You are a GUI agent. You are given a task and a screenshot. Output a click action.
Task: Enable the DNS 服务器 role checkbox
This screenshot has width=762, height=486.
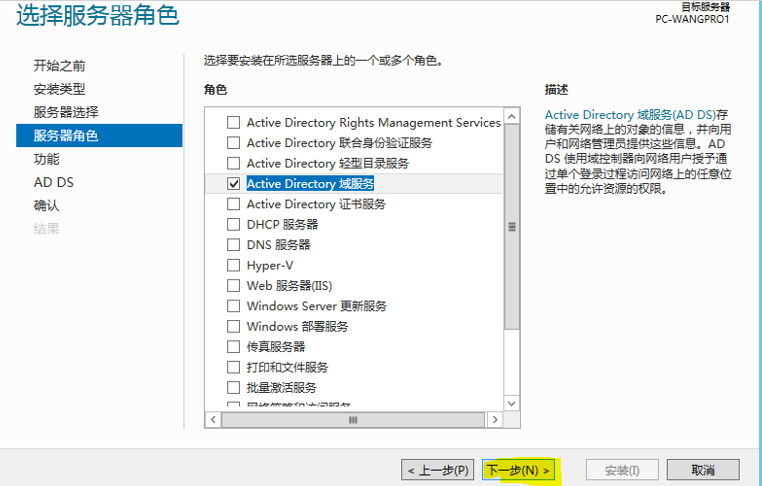[x=234, y=245]
